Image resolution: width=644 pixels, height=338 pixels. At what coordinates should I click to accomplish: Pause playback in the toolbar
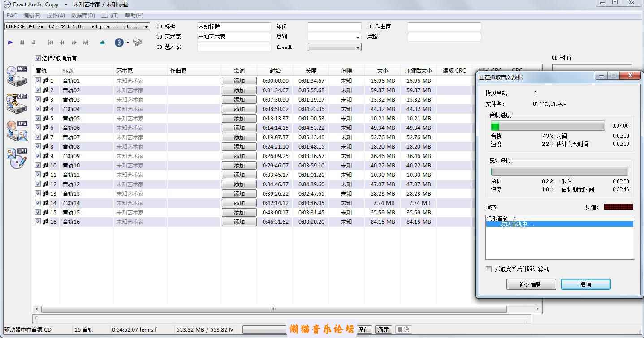pyautogui.click(x=22, y=43)
